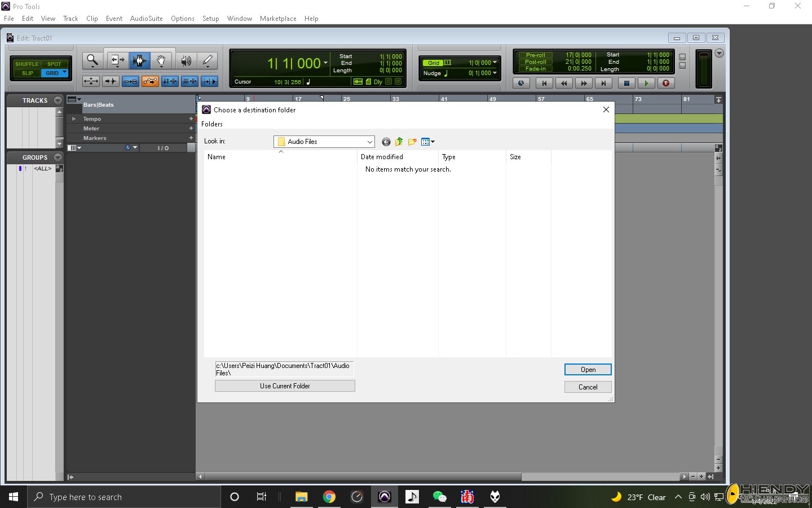
Task: Open main counter format dropdown
Action: (325, 63)
